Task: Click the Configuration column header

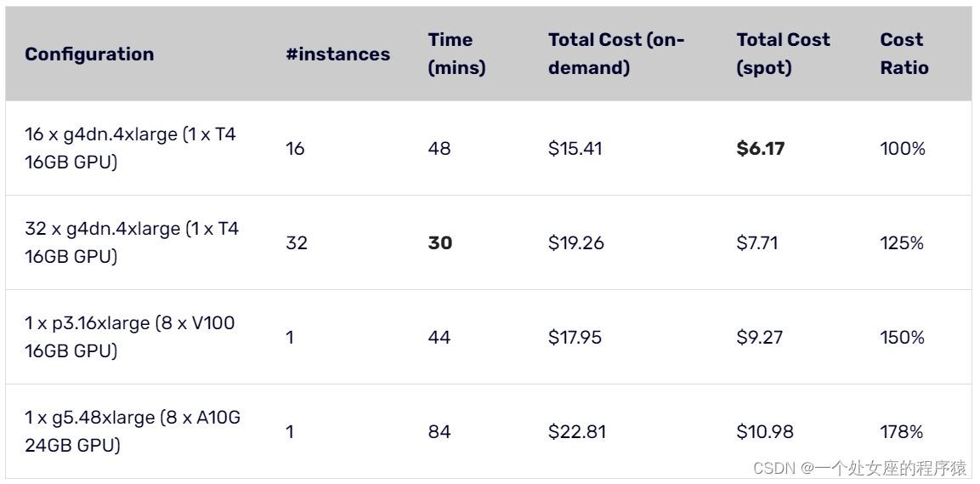Action: [89, 54]
